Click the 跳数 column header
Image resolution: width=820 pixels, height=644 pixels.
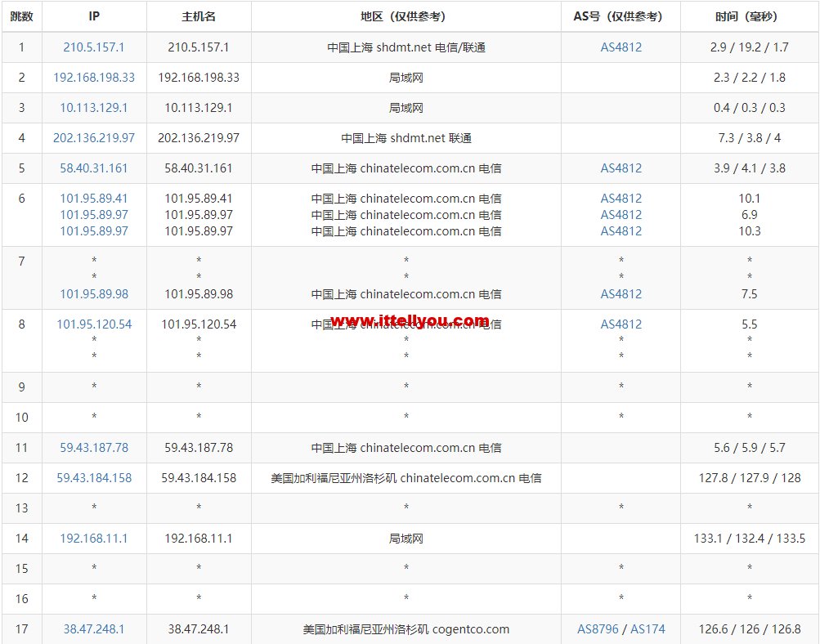click(x=21, y=16)
